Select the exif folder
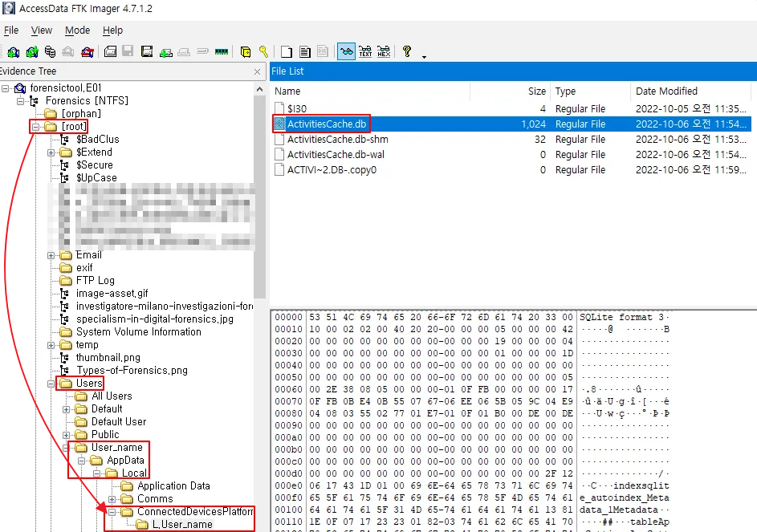This screenshot has height=532, width=757. [84, 268]
